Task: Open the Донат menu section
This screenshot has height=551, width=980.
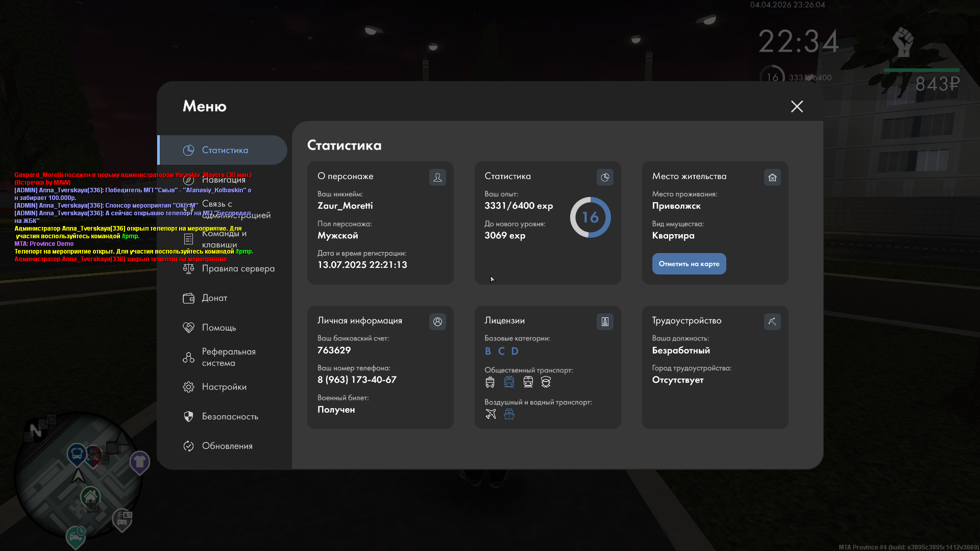Action: (x=214, y=298)
